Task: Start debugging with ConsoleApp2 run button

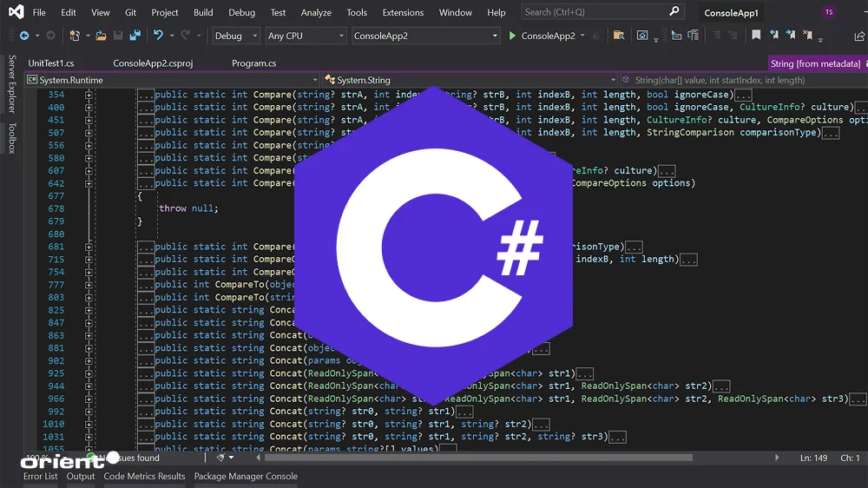Action: point(512,36)
